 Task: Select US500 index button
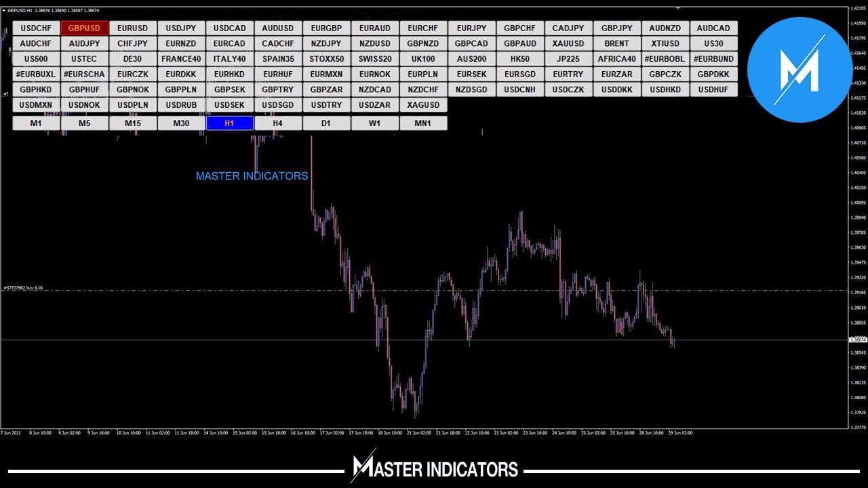point(36,59)
